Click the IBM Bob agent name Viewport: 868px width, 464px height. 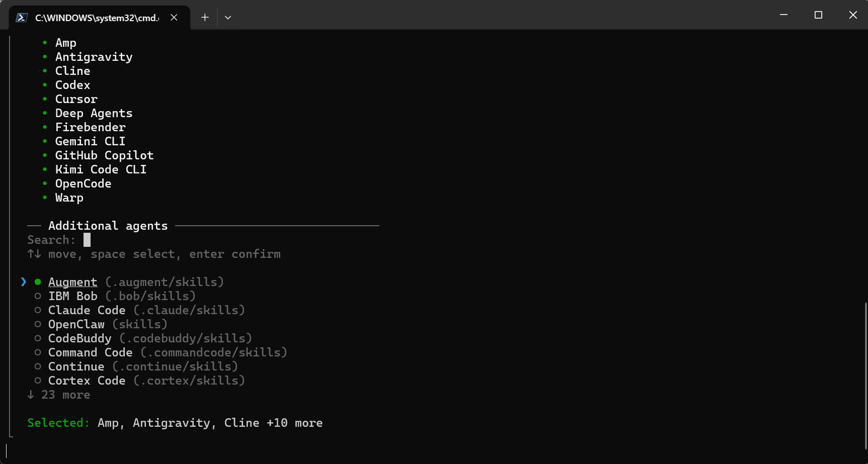tap(73, 296)
